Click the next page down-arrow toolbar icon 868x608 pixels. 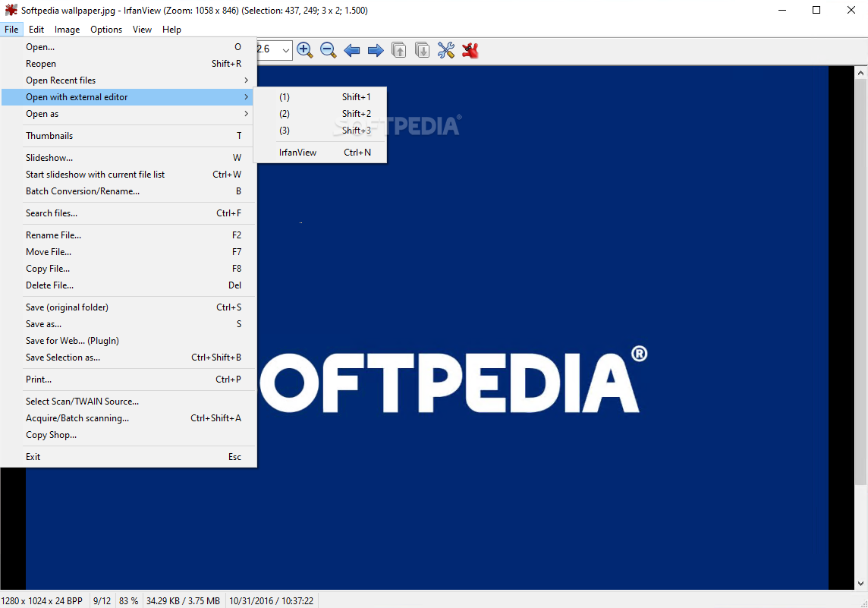pyautogui.click(x=423, y=50)
